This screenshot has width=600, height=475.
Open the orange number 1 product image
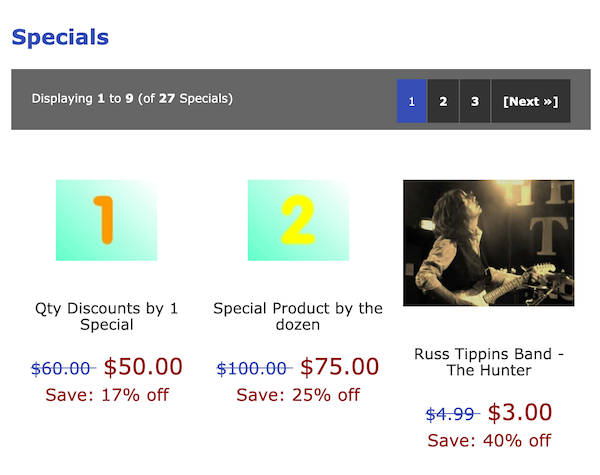(106, 220)
